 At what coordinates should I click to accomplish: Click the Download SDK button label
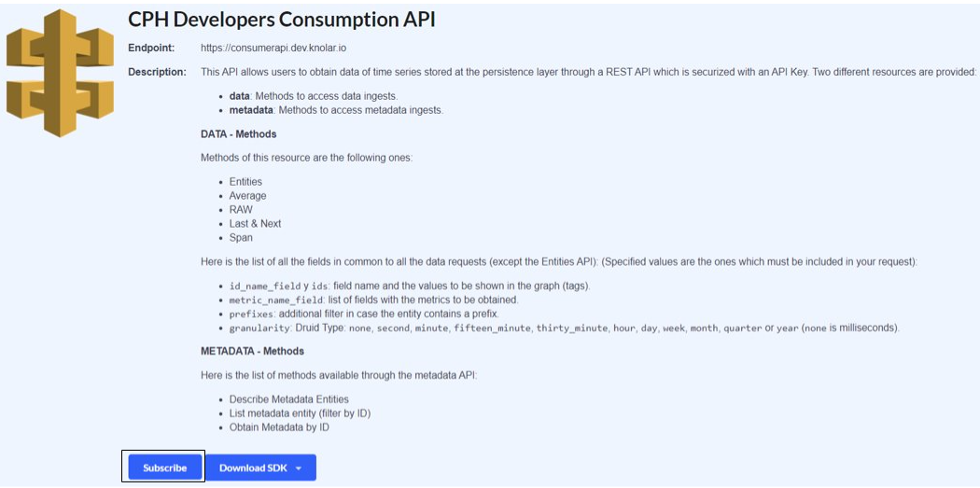pos(253,468)
